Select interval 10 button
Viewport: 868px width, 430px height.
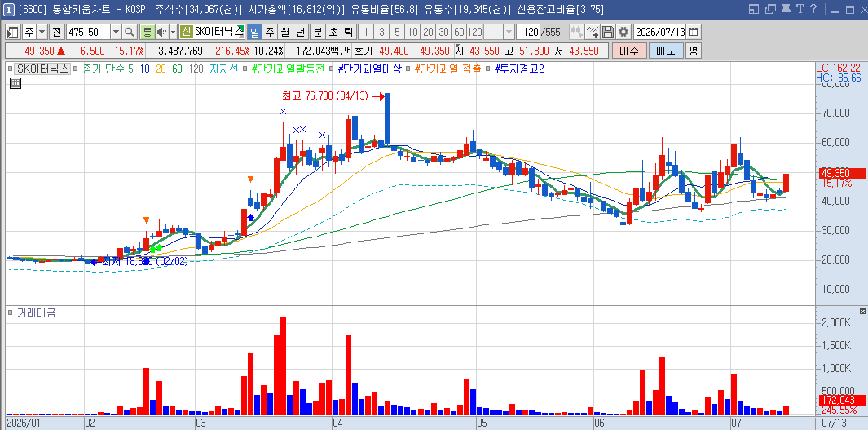pos(412,32)
